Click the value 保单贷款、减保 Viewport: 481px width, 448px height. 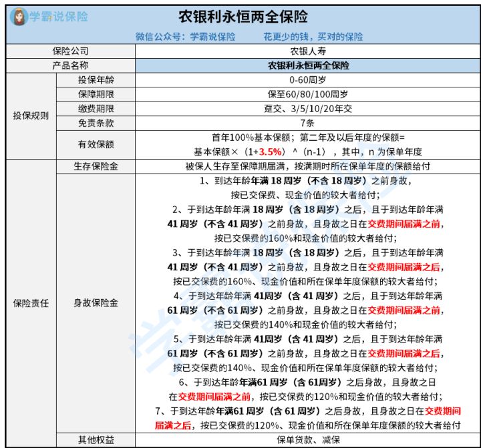[x=308, y=440]
